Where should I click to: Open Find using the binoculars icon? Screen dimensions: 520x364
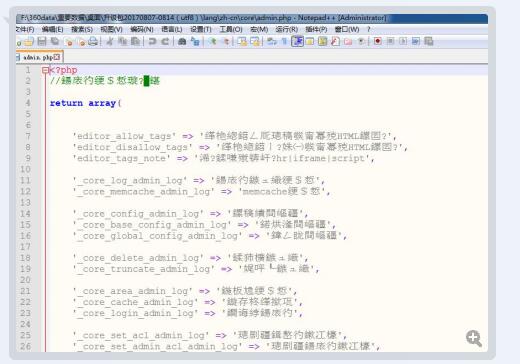coord(182,41)
